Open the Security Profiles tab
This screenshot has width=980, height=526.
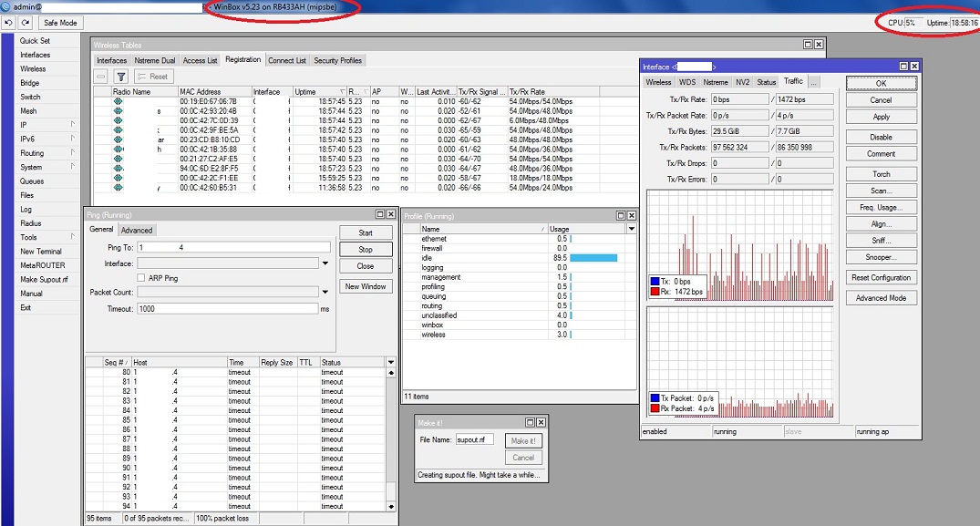pyautogui.click(x=337, y=60)
